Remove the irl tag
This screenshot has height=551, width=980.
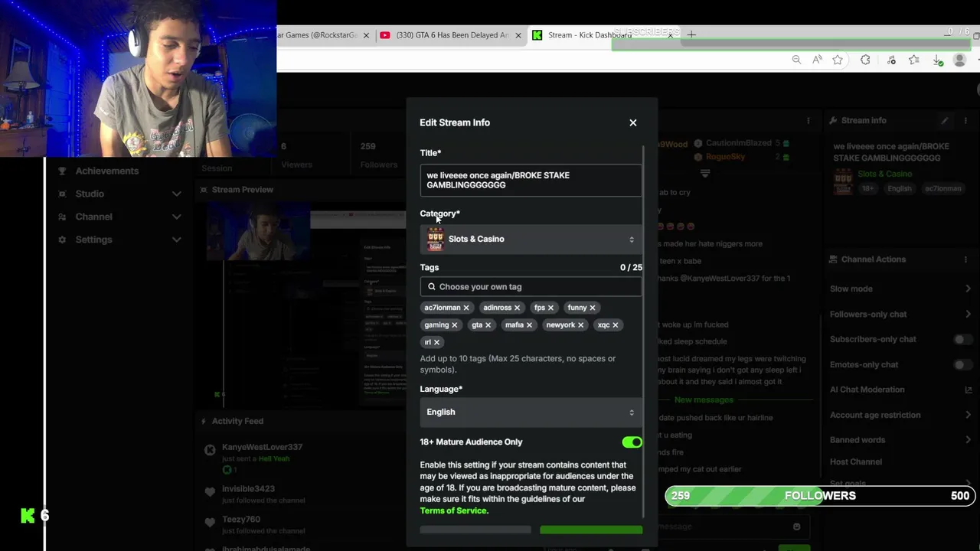click(x=436, y=343)
